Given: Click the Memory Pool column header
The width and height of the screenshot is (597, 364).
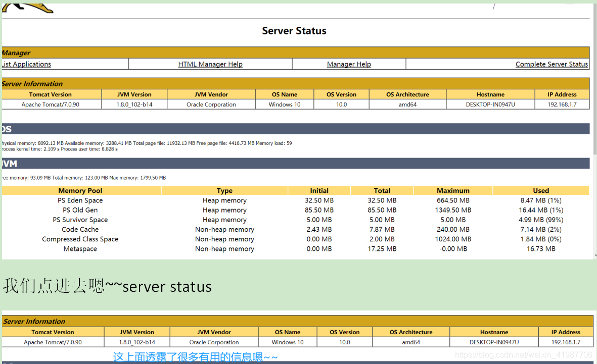Looking at the screenshot, I should tap(80, 190).
